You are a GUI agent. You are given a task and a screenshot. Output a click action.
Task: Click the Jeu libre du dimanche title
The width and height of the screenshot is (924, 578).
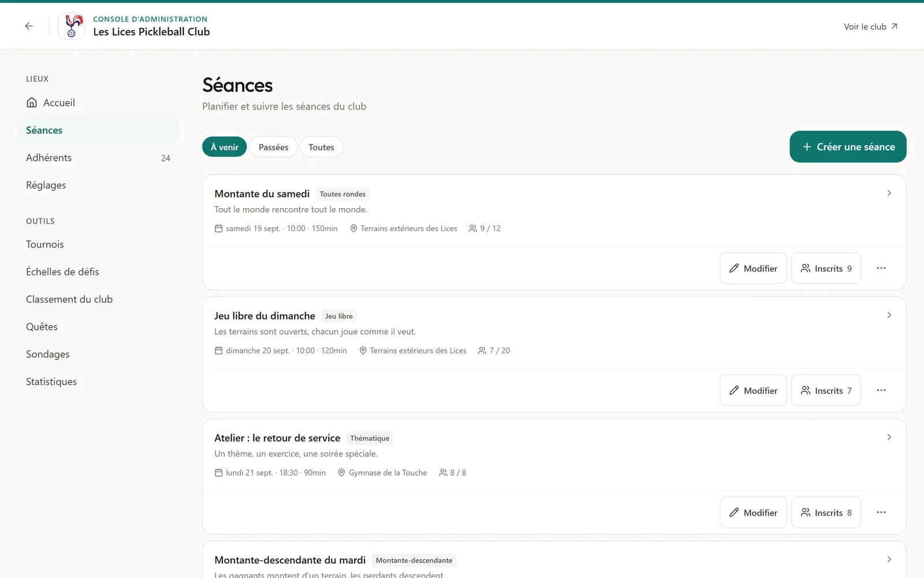point(264,316)
